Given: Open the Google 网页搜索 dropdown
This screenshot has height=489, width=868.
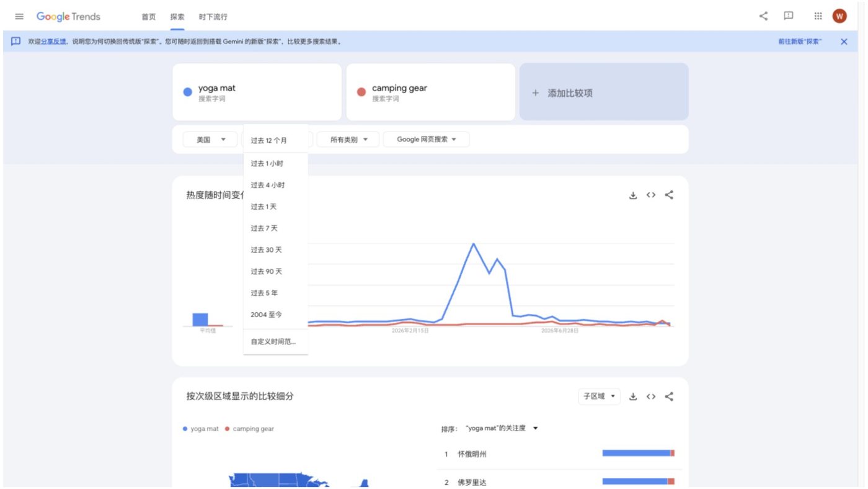Looking at the screenshot, I should click(x=426, y=140).
